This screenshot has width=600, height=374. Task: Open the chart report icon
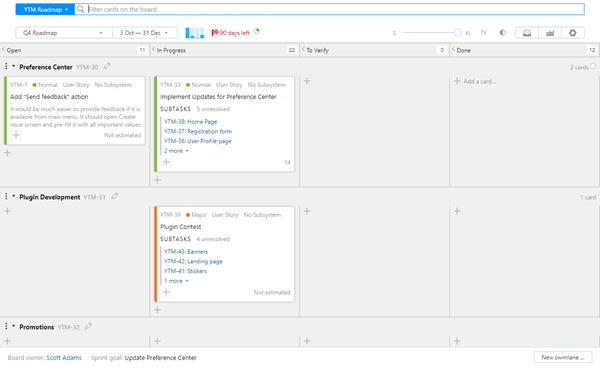click(550, 33)
